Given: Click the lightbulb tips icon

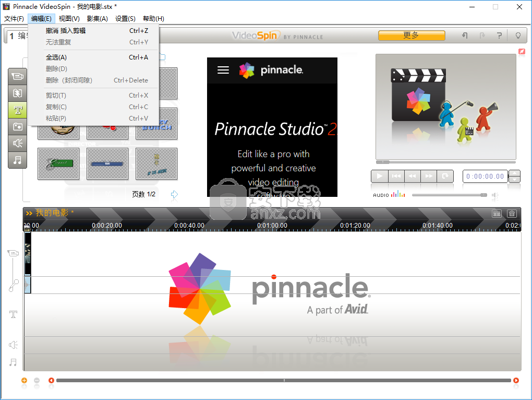Looking at the screenshot, I should (x=518, y=36).
